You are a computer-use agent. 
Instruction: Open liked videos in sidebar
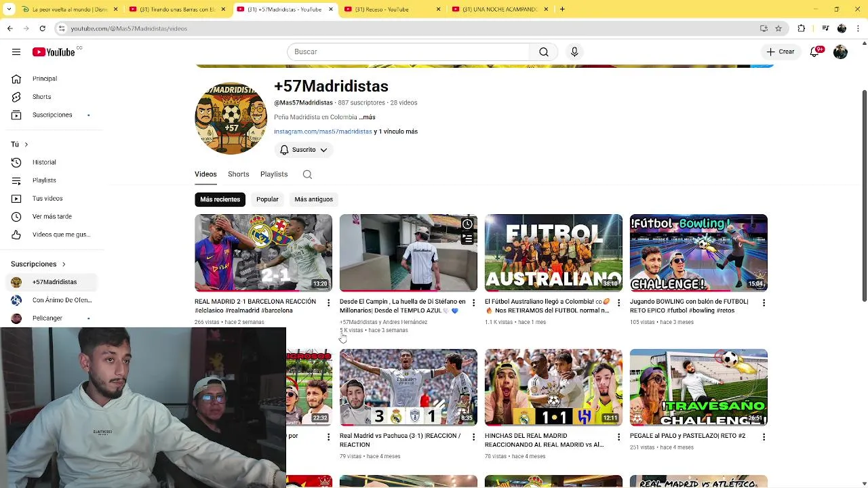pos(51,235)
